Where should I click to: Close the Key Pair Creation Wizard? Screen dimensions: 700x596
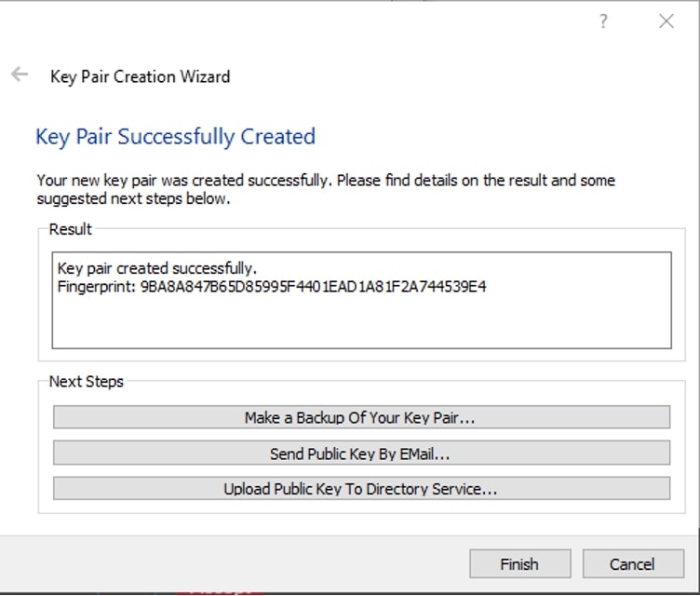666,21
